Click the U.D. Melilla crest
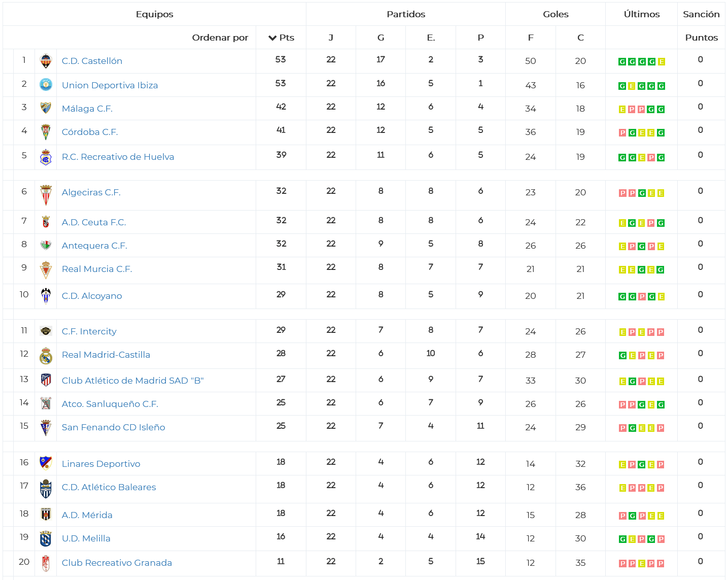 tap(46, 538)
